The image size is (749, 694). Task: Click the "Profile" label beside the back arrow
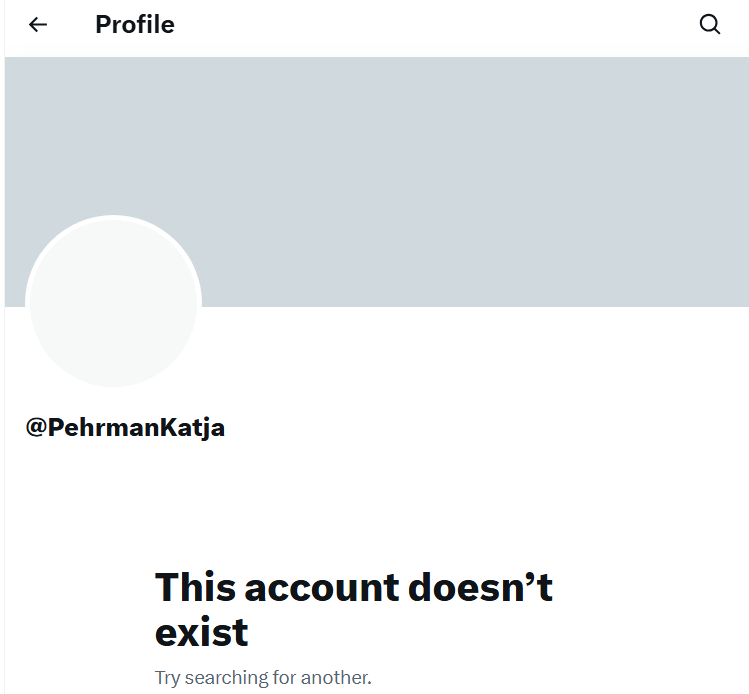pos(135,25)
